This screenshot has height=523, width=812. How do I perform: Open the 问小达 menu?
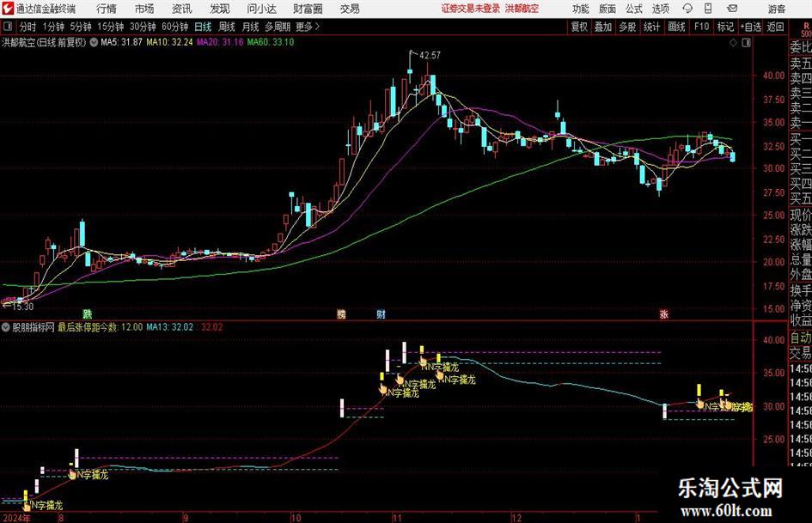(x=261, y=9)
